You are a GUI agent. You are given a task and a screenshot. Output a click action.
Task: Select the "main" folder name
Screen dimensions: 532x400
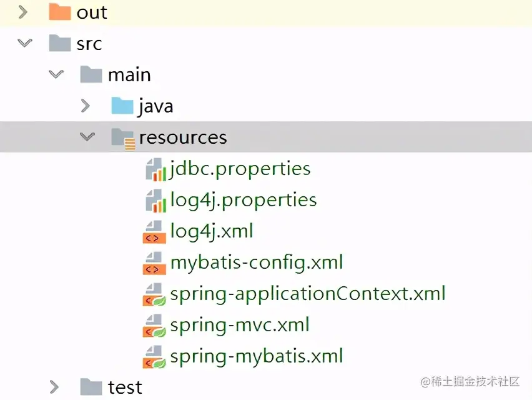pos(129,75)
